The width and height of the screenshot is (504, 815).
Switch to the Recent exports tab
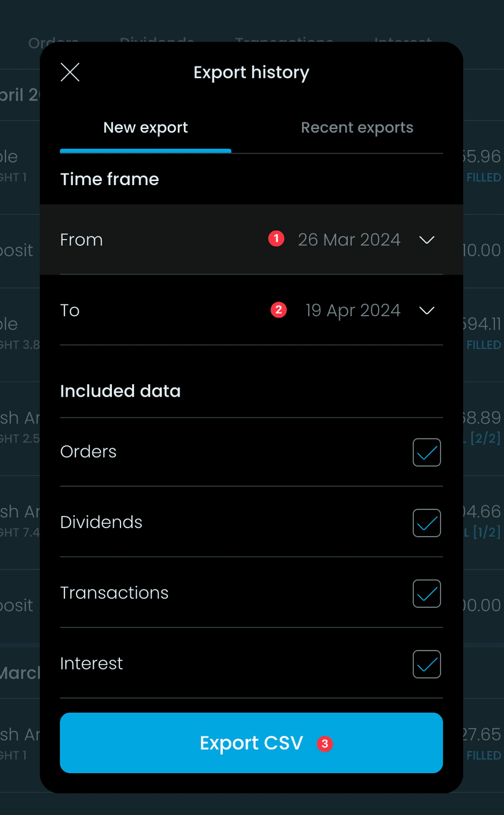[357, 128]
